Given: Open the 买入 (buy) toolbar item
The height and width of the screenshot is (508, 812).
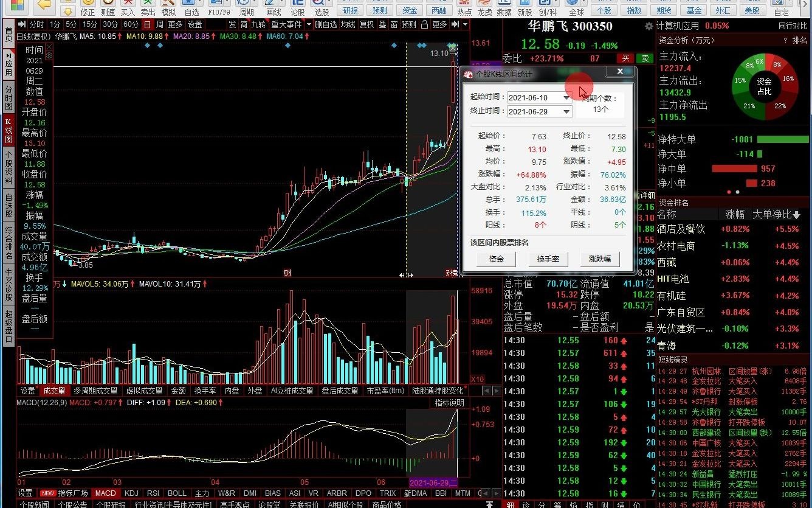Looking at the screenshot, I should (x=128, y=7).
